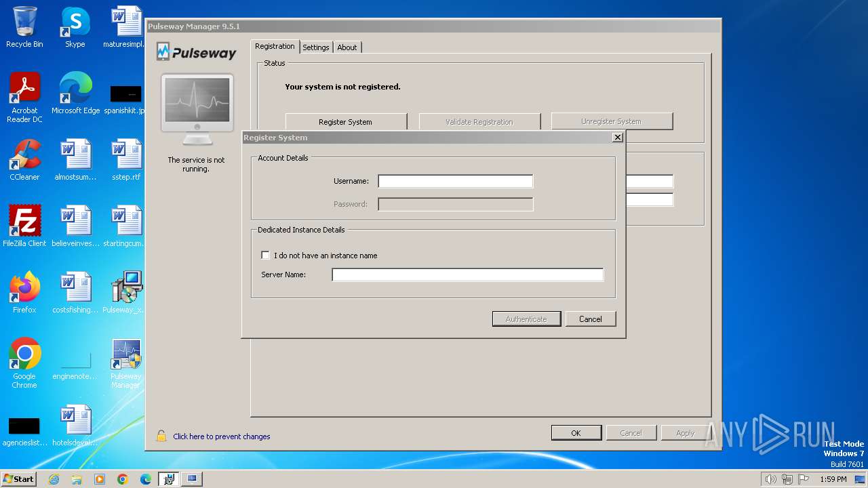Open File Explorer taskbar icon
The width and height of the screenshot is (868, 488).
(77, 479)
